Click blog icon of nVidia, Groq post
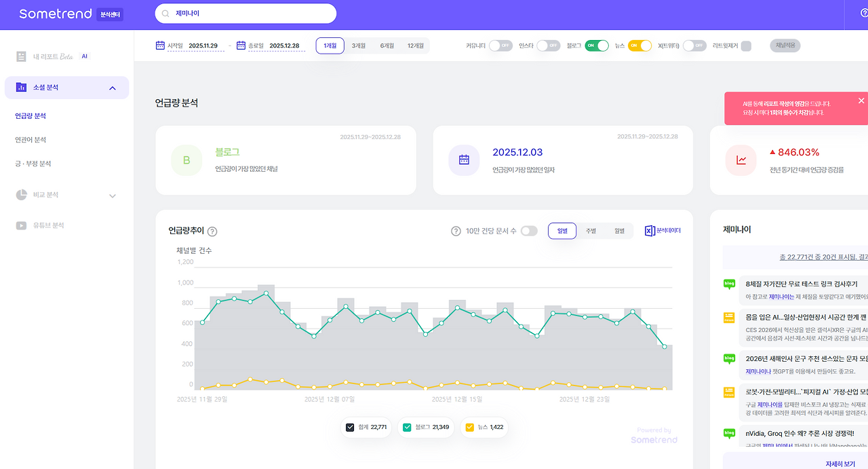 730,432
